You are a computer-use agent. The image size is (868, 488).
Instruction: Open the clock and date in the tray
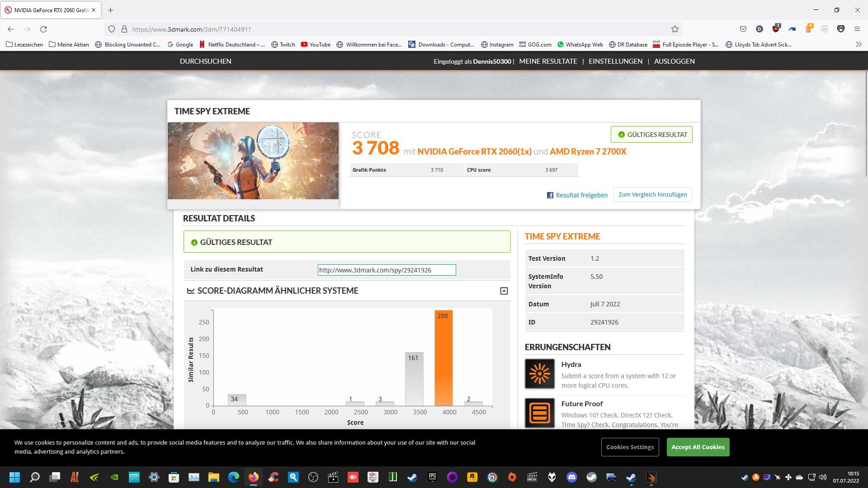846,477
